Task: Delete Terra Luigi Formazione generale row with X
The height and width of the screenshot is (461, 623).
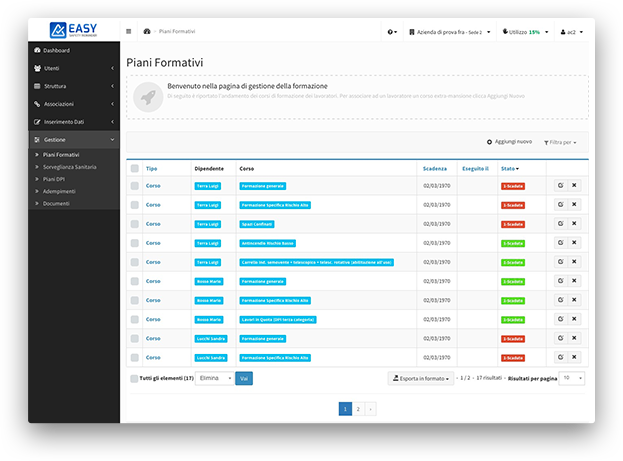Action: (x=574, y=185)
